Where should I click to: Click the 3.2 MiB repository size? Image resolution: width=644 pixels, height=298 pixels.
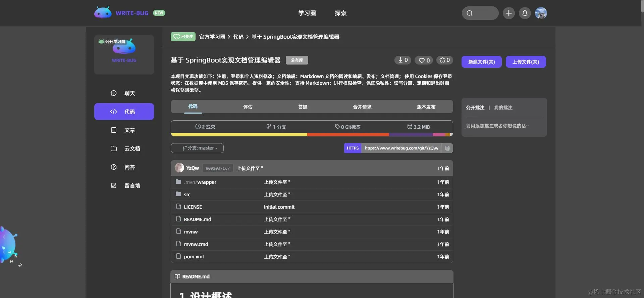(x=419, y=127)
